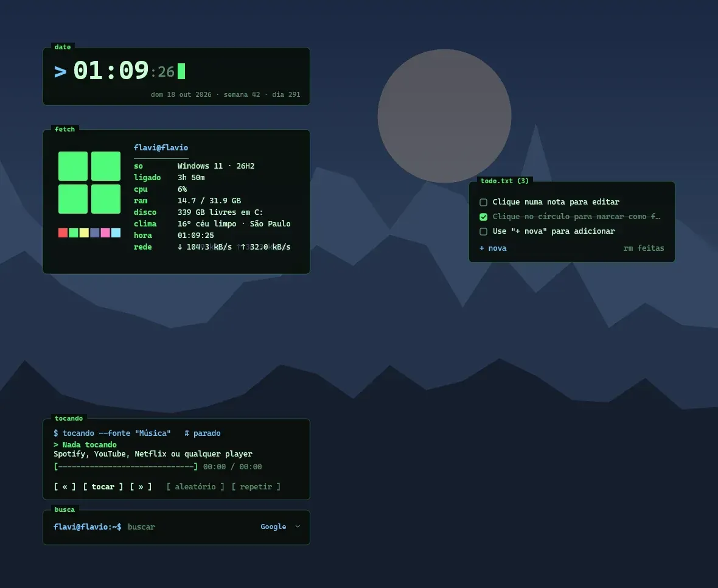The width and height of the screenshot is (718, 588).
Task: Uncheck the completed "Clique no círculo" task
Action: point(483,217)
